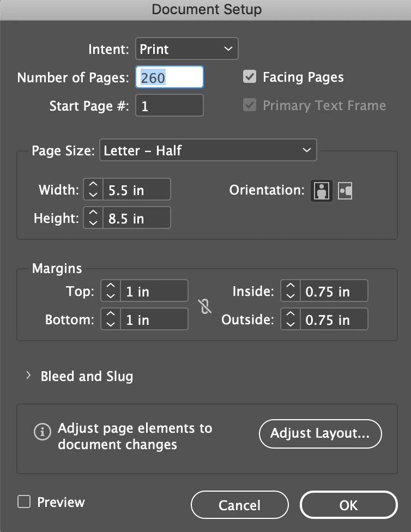Increase Outside margin with up arrow
This screenshot has height=532, width=411.
tap(291, 314)
